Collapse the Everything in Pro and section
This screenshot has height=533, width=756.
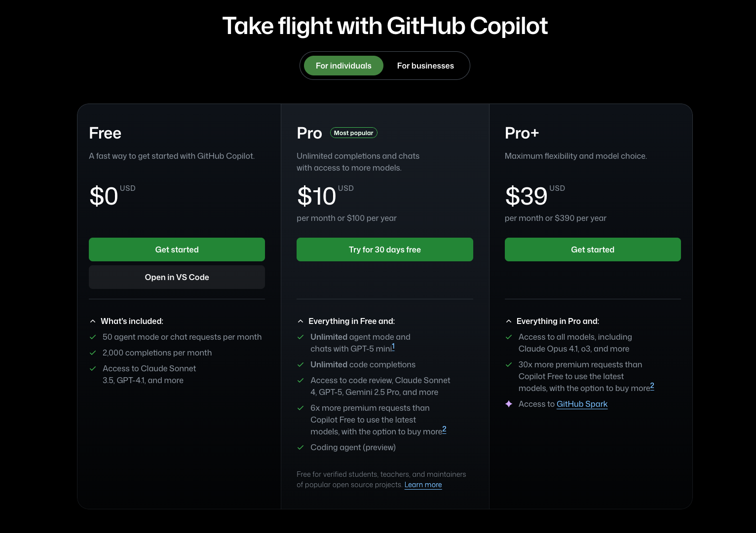tap(509, 321)
